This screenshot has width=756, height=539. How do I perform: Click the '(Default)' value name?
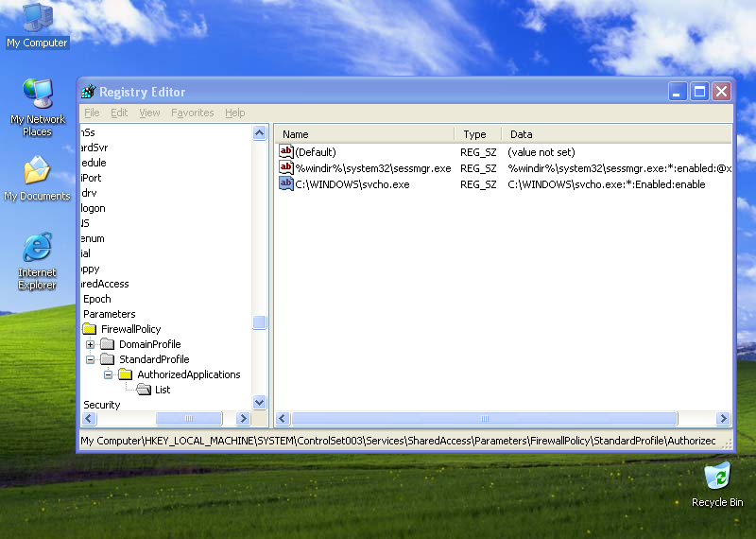[316, 152]
